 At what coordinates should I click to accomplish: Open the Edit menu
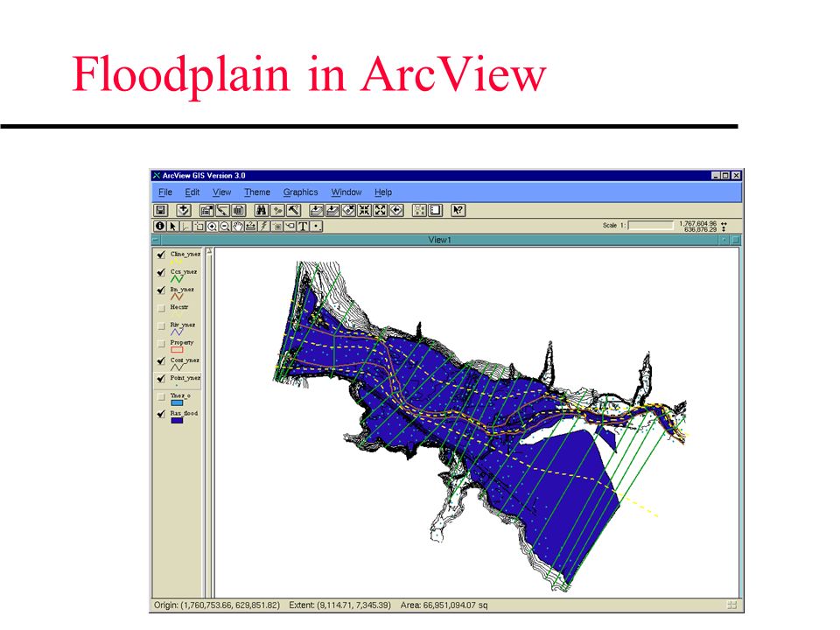192,192
